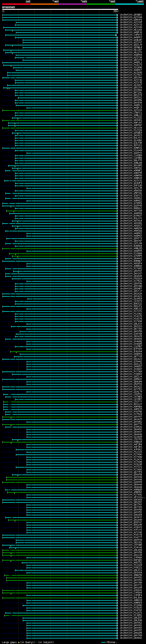Select label UniRef100_C1K5B9
Viewport: 146px width, 644px height.
coord(131,156)
